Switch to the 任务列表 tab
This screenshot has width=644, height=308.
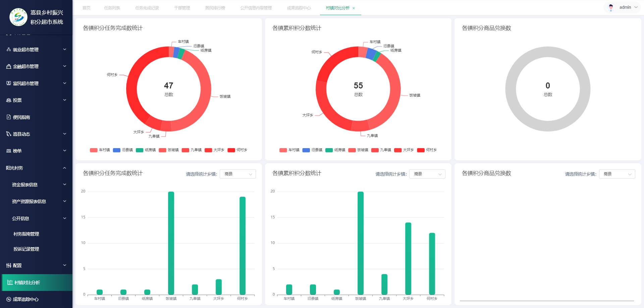(112, 8)
